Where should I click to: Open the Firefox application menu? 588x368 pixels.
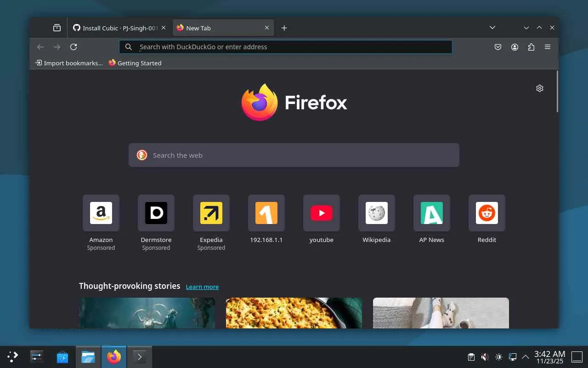(548, 47)
